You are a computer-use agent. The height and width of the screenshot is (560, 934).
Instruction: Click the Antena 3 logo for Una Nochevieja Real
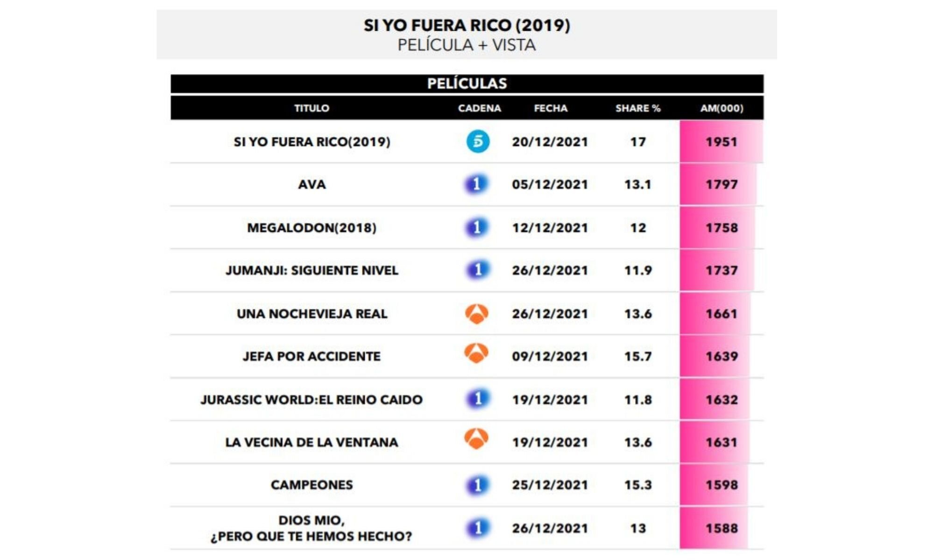(477, 314)
